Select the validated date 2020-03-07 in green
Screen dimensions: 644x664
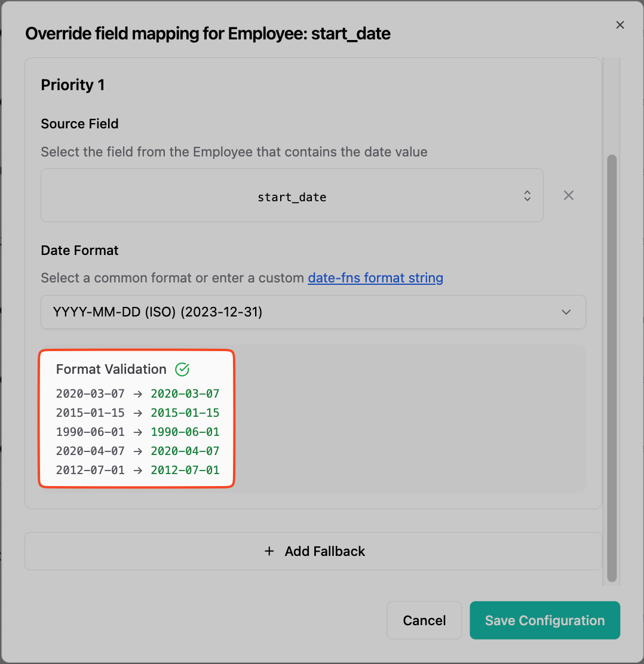coord(185,394)
